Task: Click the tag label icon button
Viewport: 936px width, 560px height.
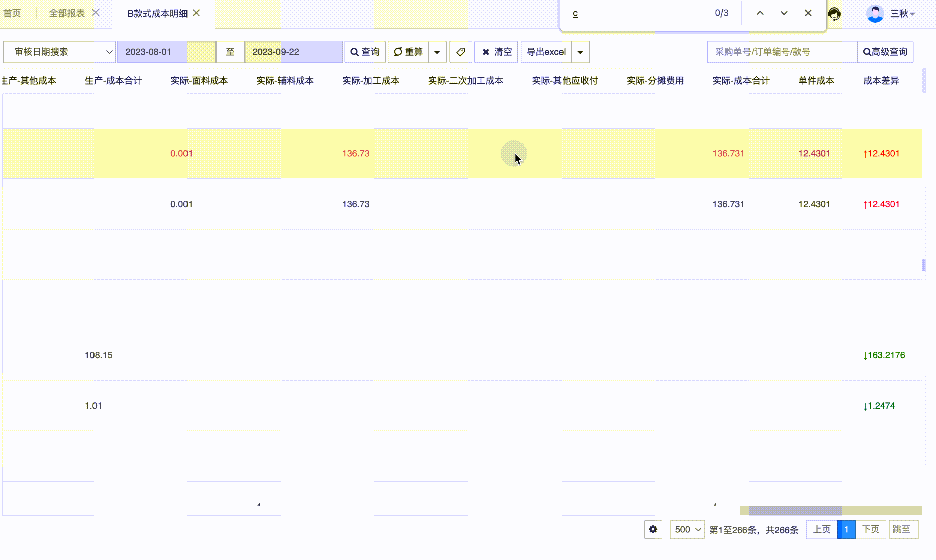Action: [x=460, y=52]
